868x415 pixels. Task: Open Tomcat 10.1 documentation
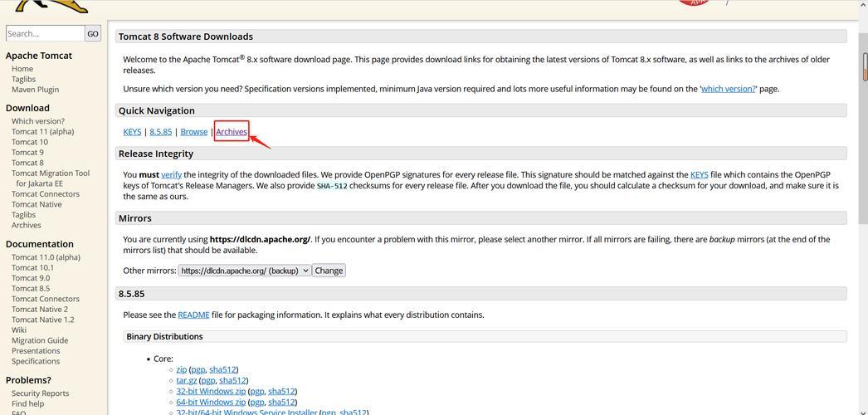32,268
